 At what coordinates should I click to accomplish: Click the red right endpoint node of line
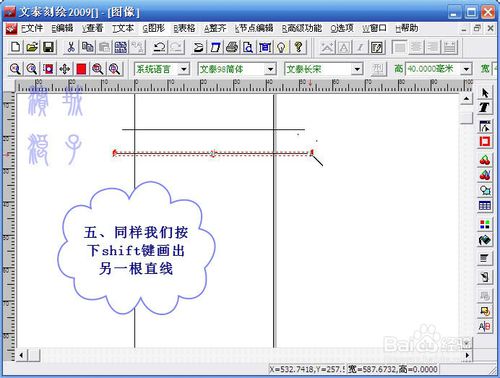point(312,153)
